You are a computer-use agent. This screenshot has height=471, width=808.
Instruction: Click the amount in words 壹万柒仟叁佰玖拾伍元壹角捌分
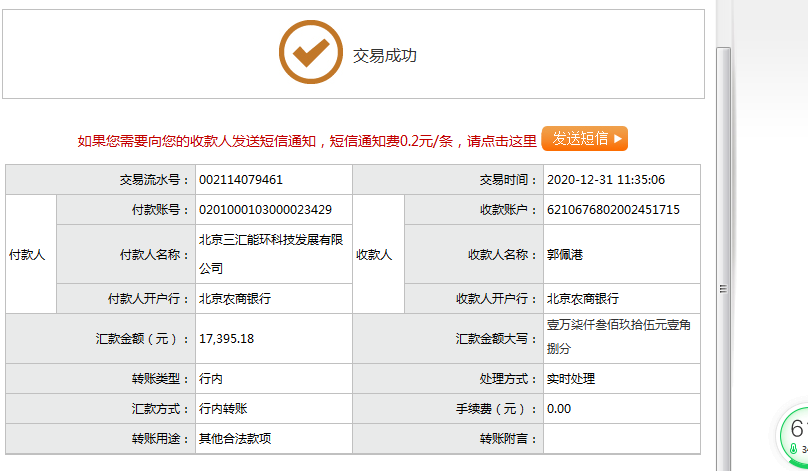(612, 337)
